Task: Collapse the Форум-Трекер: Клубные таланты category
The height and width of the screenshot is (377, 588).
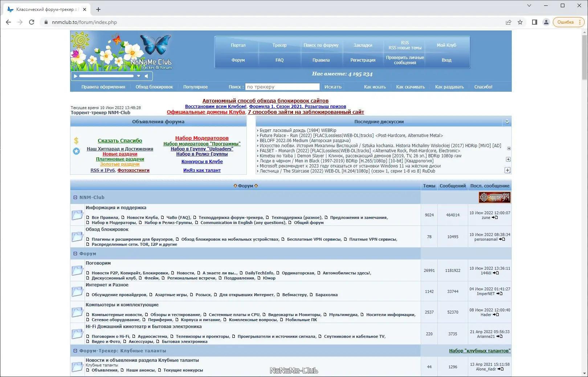Action: point(75,351)
